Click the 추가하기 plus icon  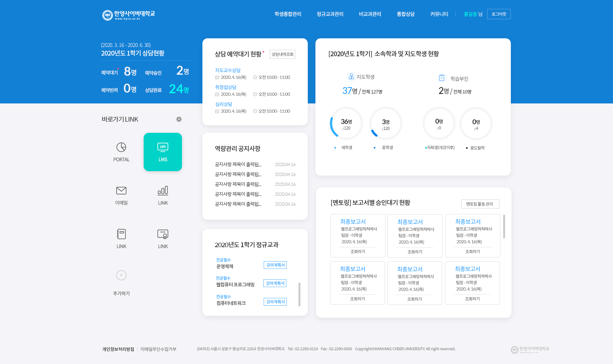[x=121, y=275]
